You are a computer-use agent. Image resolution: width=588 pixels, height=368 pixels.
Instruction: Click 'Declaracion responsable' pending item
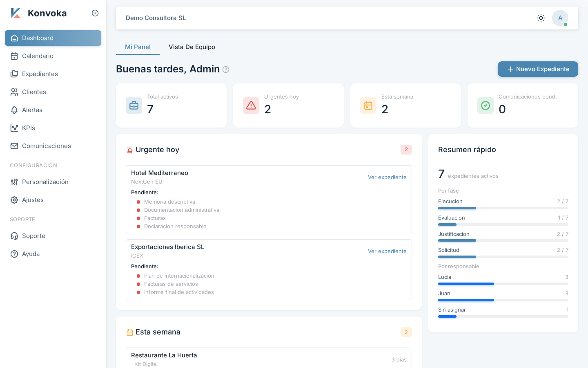pyautogui.click(x=175, y=227)
